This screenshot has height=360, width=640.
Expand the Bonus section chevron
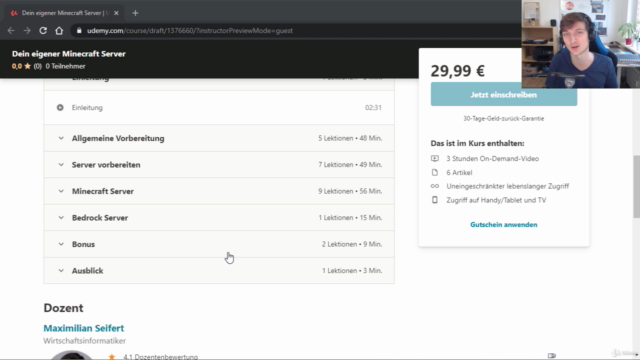pyautogui.click(x=61, y=244)
